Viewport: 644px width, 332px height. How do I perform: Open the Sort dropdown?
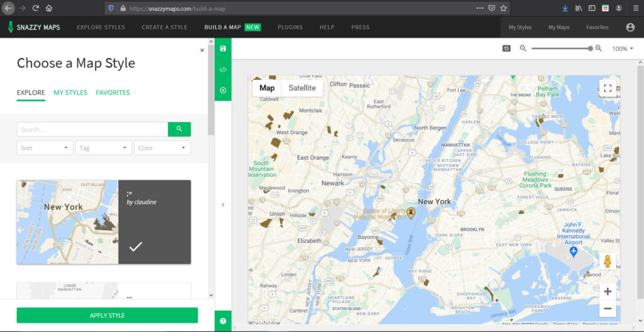[x=45, y=148]
